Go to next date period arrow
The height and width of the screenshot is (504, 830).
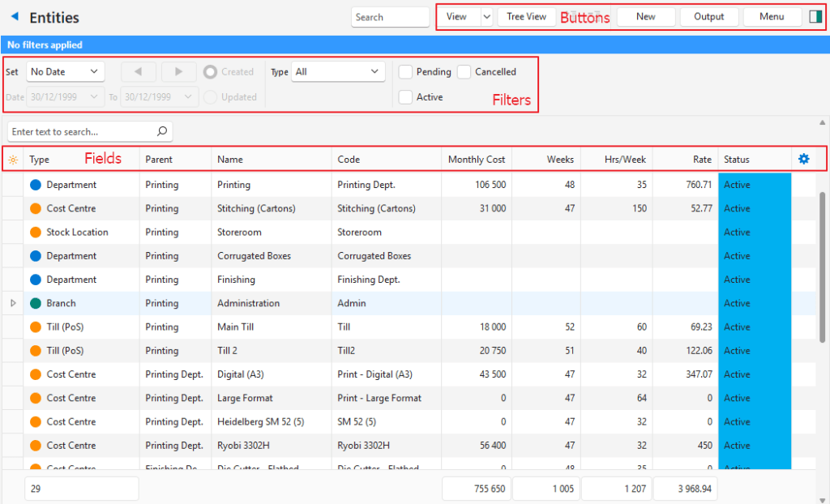tap(179, 71)
